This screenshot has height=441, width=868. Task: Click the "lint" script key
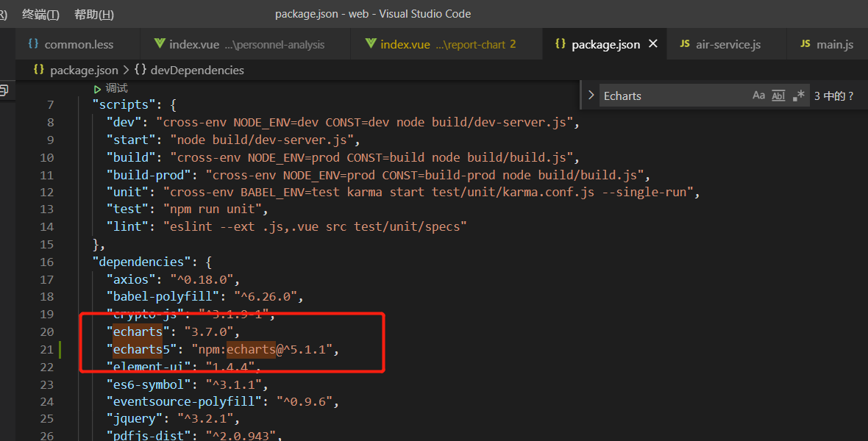tap(128, 227)
